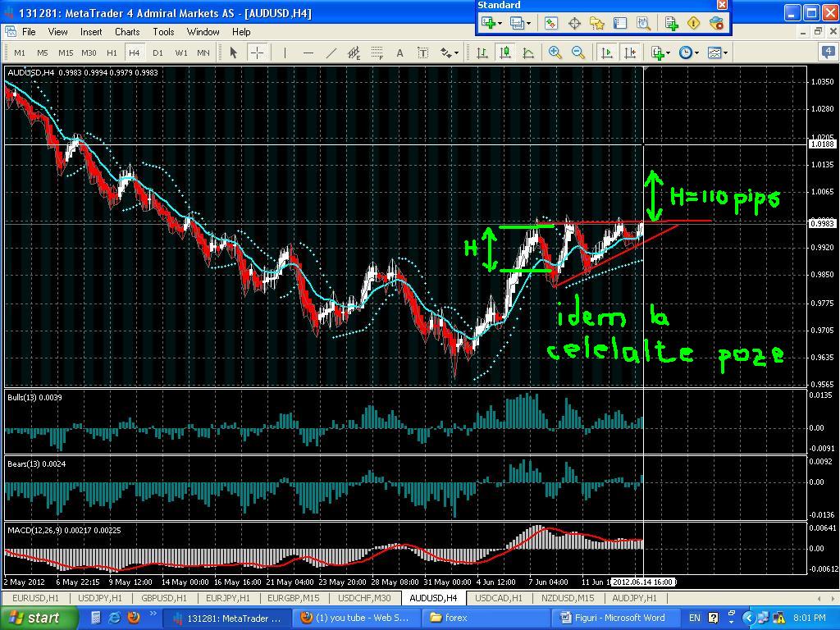Click the zoom in magnifier icon
The width and height of the screenshot is (840, 630).
click(x=555, y=52)
